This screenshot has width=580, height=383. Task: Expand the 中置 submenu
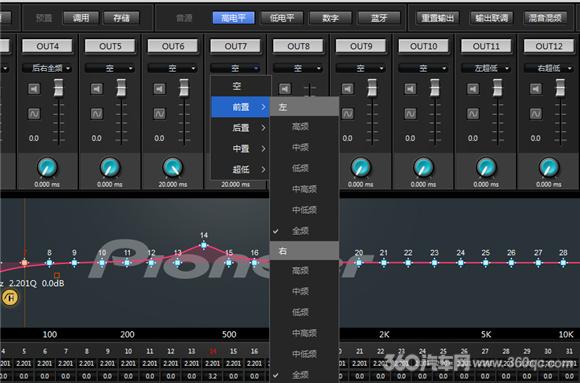point(241,148)
